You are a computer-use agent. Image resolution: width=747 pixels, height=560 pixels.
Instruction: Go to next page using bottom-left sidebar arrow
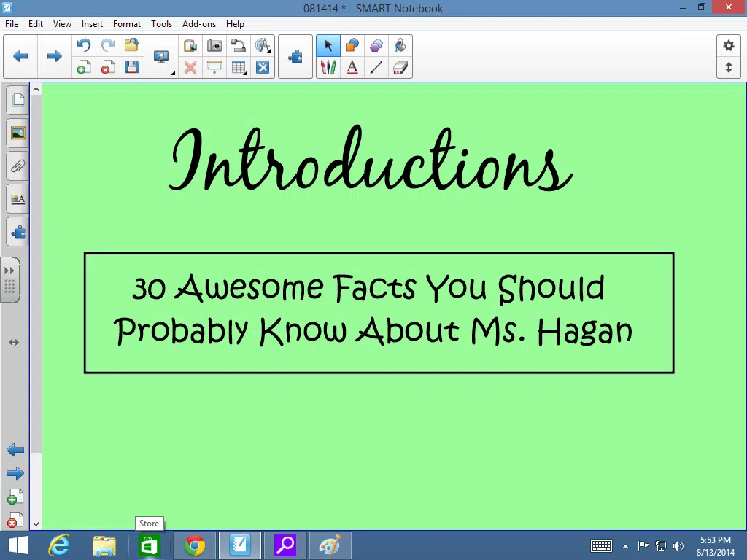click(x=15, y=473)
